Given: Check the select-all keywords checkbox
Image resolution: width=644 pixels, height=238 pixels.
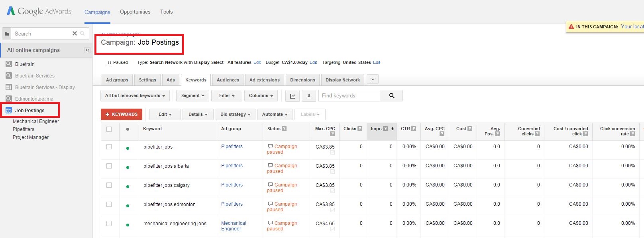Looking at the screenshot, I should click(109, 129).
